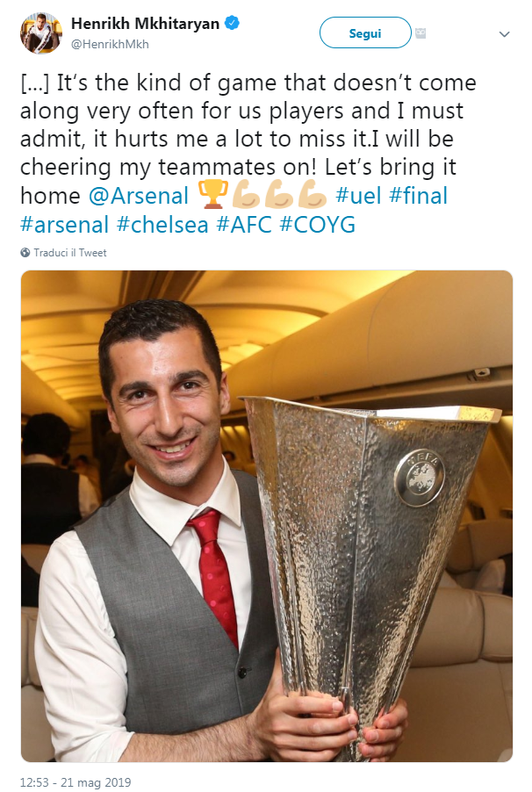Open the #arsenal hashtag

point(64,224)
